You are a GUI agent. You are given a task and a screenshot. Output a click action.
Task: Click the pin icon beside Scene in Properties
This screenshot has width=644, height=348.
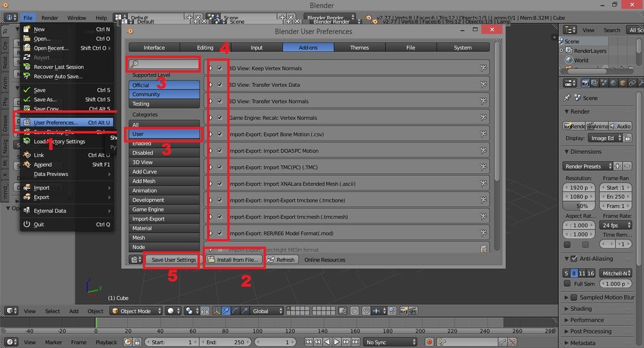tap(567, 98)
